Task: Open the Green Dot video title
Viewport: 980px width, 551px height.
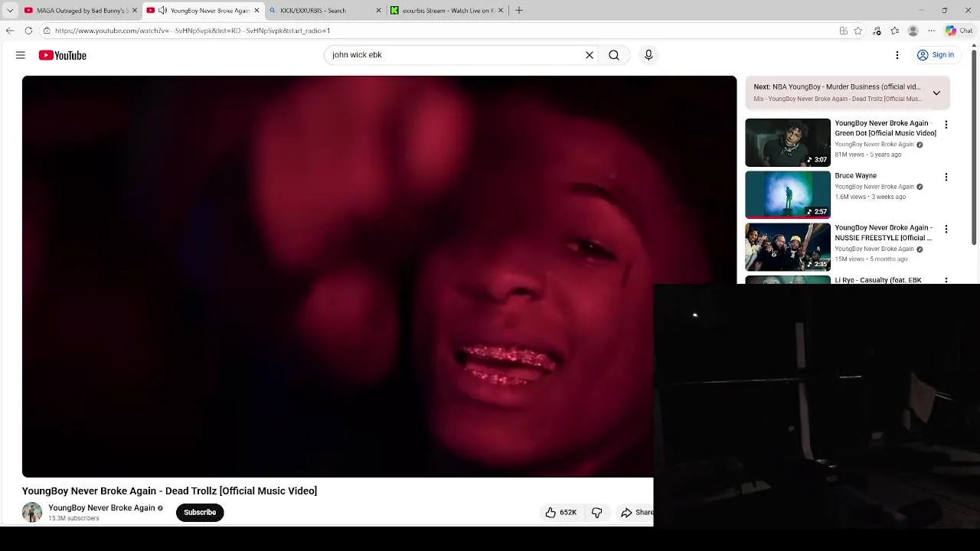Action: point(885,128)
